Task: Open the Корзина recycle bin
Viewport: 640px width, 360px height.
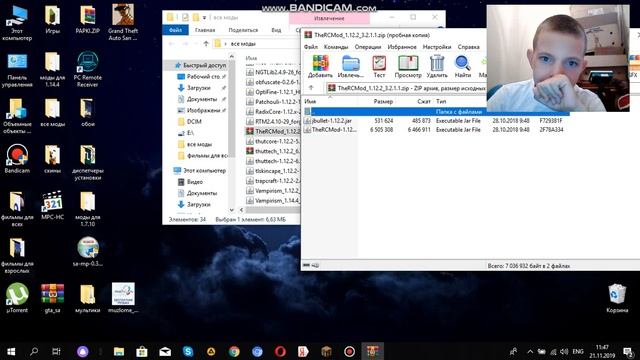Action: [617, 298]
